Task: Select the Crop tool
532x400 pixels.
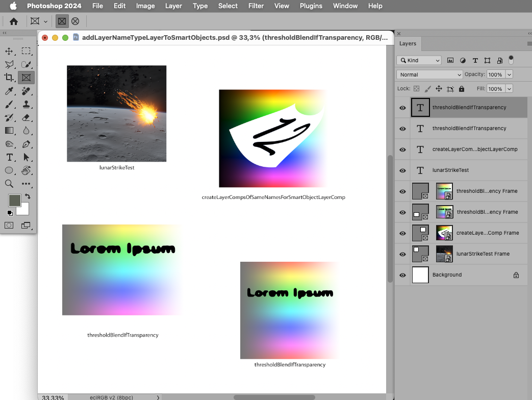Action: tap(8, 77)
